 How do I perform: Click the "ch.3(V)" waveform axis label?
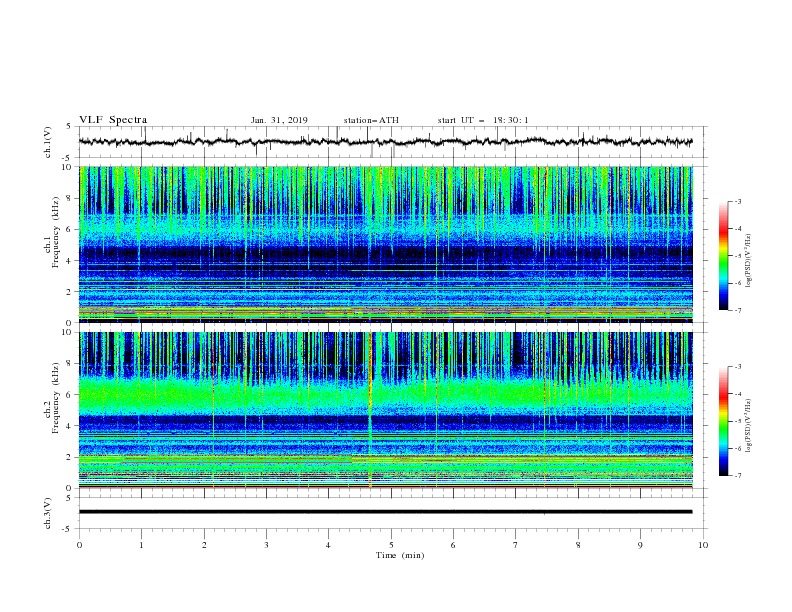point(48,513)
